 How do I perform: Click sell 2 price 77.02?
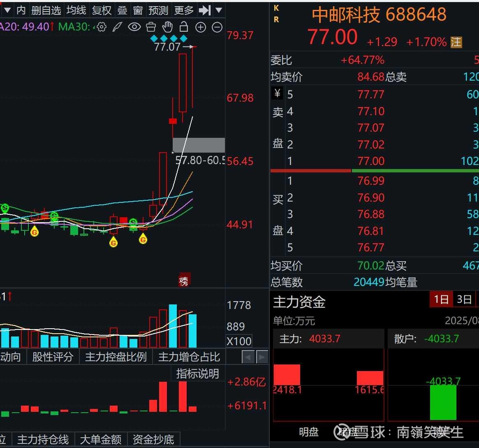(371, 144)
